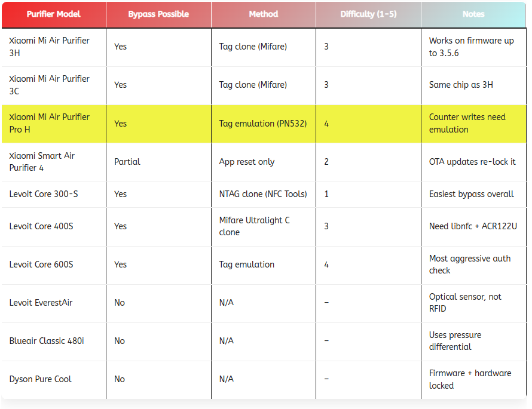Viewport: 532px width, 409px height.
Task: Click the Tag emulation (PN532) cell
Action: click(262, 124)
